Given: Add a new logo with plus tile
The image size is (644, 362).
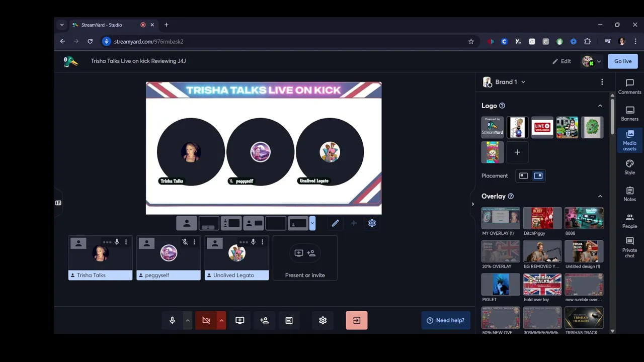Looking at the screenshot, I should point(517,152).
